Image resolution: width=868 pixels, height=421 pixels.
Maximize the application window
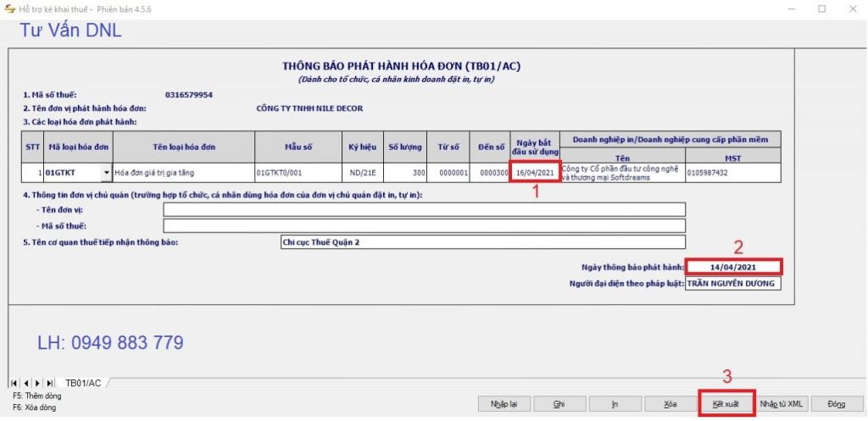coord(821,8)
